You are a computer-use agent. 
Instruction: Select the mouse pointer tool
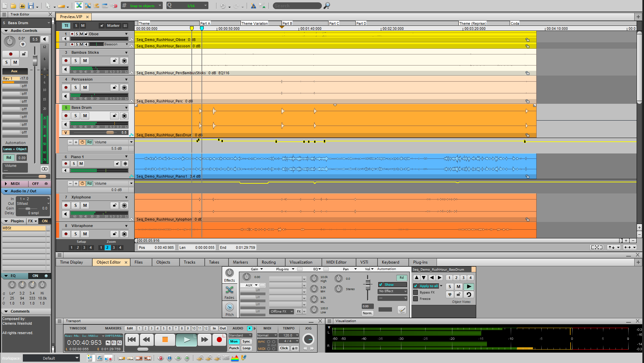pyautogui.click(x=48, y=6)
